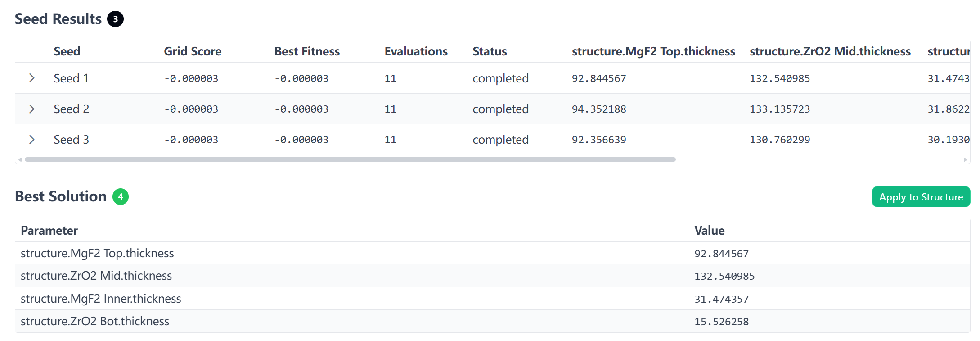Click the Parameter column header
This screenshot has height=341, width=980.
(x=49, y=231)
